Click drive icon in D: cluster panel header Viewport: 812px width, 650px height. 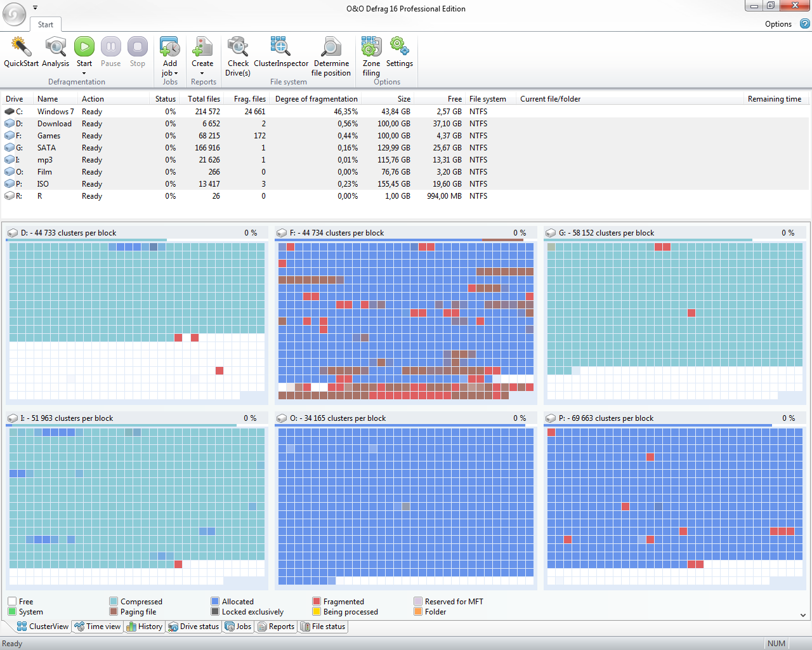(13, 233)
